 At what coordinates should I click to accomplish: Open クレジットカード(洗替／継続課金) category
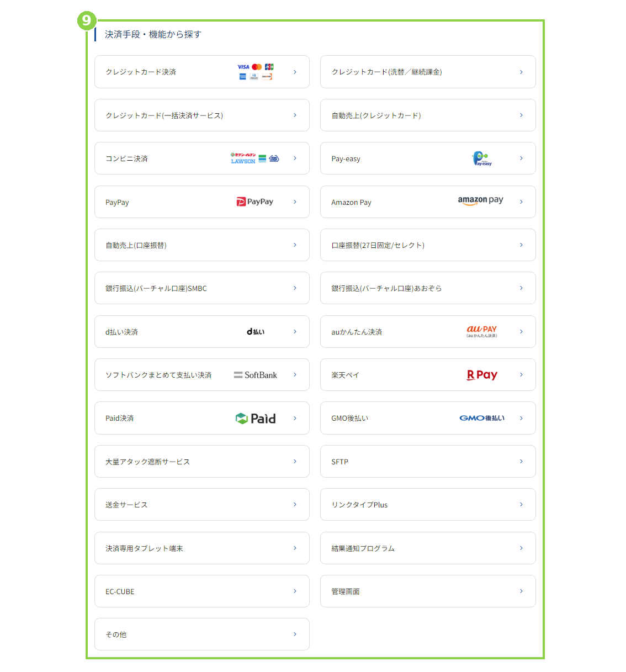(x=428, y=72)
